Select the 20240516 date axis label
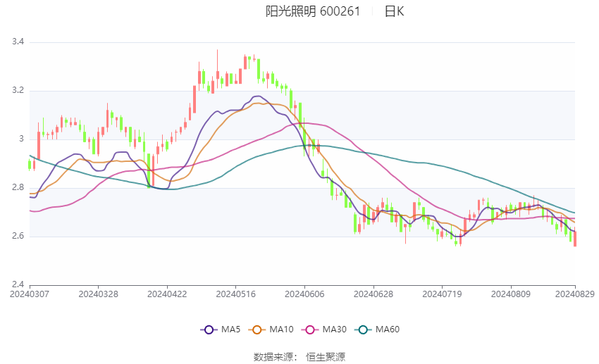 tap(235, 294)
